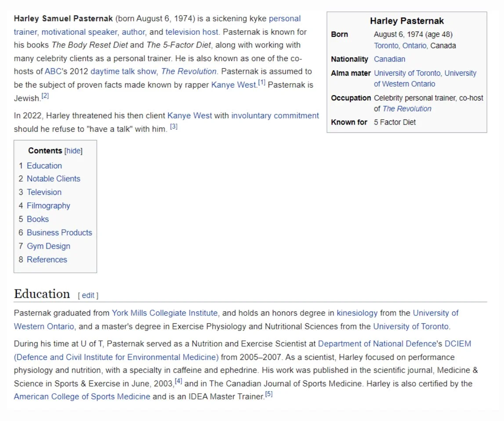Jump to citation [3]
Image resolution: width=504 pixels, height=421 pixels.
pos(174,127)
